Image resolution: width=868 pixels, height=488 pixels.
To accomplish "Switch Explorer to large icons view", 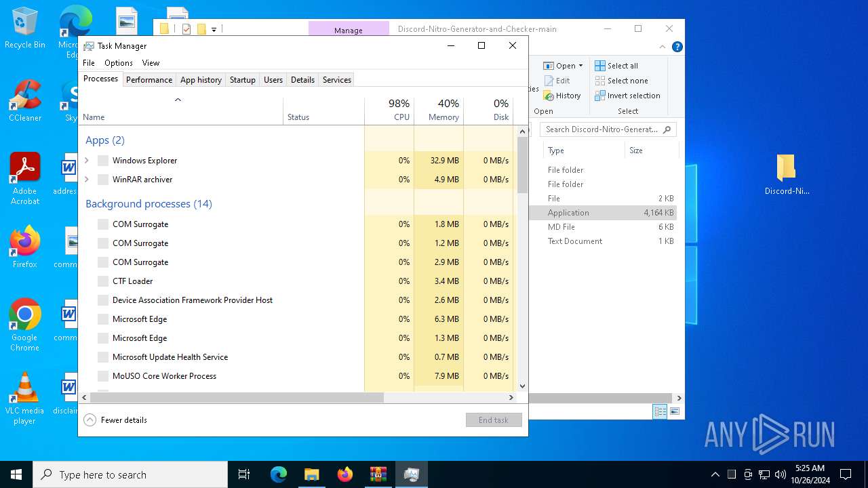I will click(675, 411).
